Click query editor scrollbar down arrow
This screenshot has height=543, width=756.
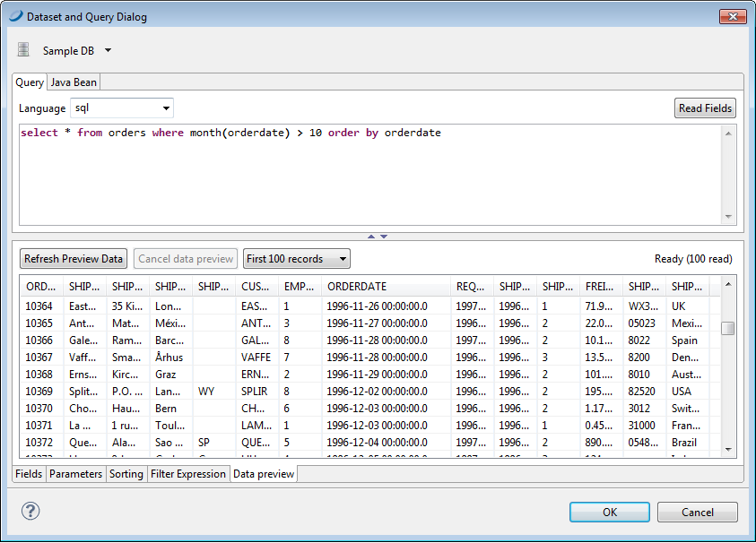pyautogui.click(x=728, y=217)
